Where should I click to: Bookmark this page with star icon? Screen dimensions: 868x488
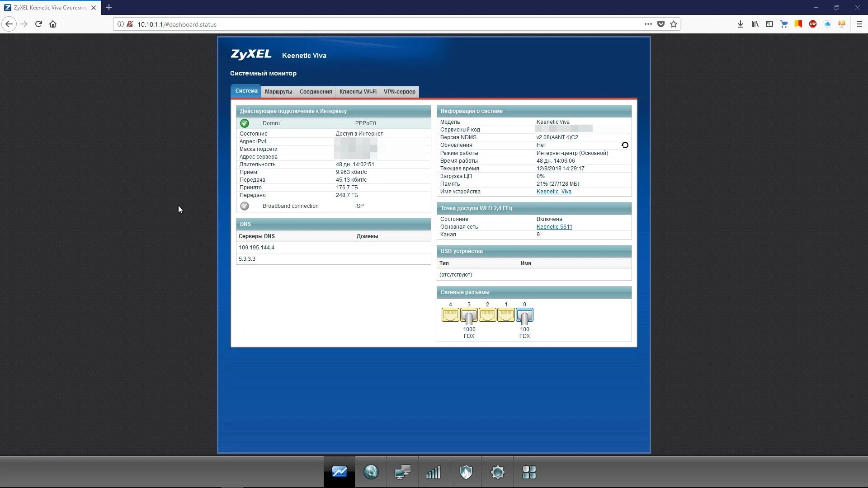(x=674, y=24)
